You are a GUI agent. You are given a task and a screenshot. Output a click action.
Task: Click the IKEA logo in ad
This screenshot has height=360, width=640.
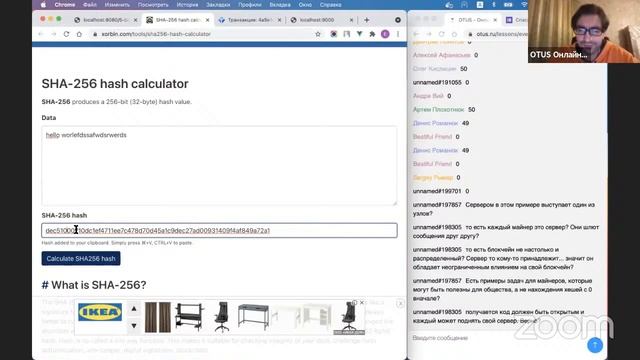100,312
